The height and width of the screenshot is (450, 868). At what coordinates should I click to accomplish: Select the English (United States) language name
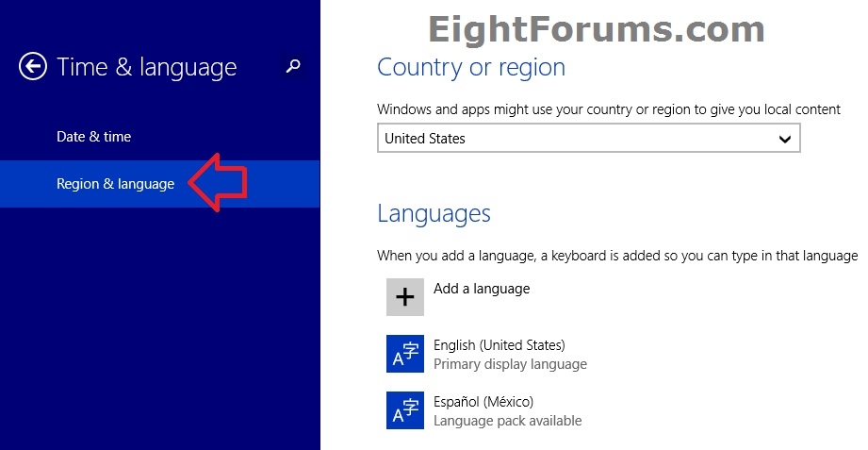coord(499,345)
